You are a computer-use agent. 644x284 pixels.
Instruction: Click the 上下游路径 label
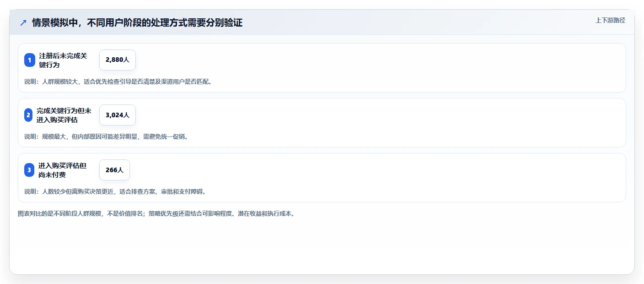pyautogui.click(x=610, y=20)
